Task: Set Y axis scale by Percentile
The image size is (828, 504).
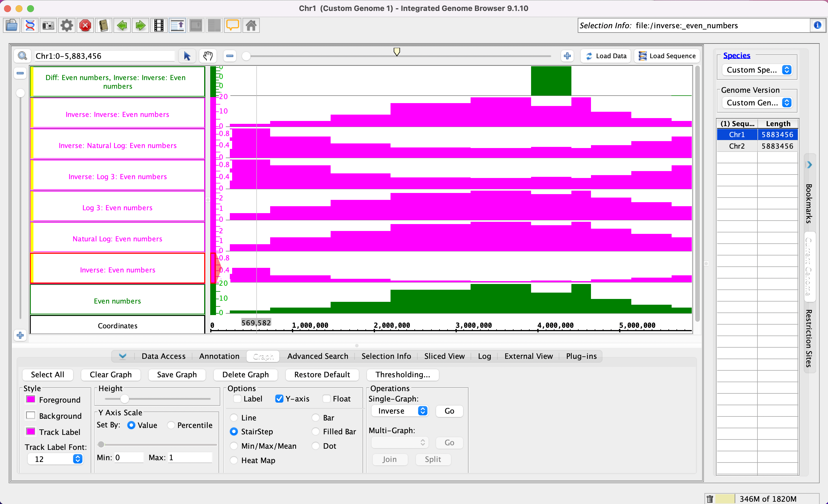Action: [171, 425]
